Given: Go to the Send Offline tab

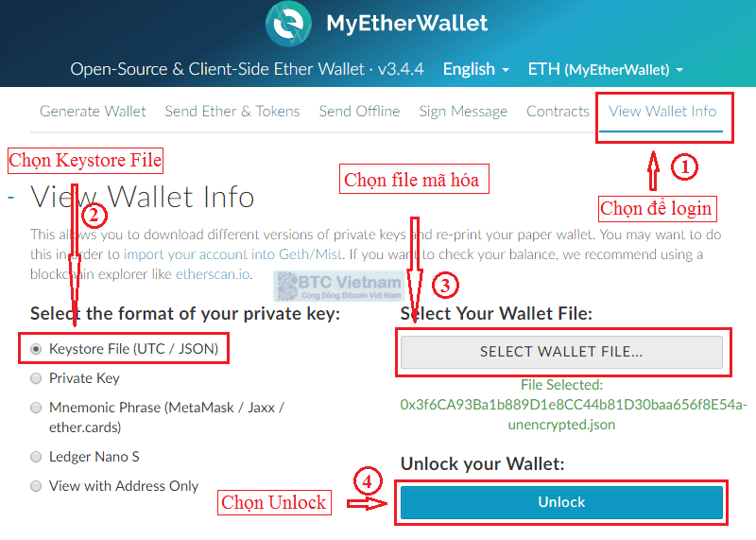Looking at the screenshot, I should (x=359, y=112).
